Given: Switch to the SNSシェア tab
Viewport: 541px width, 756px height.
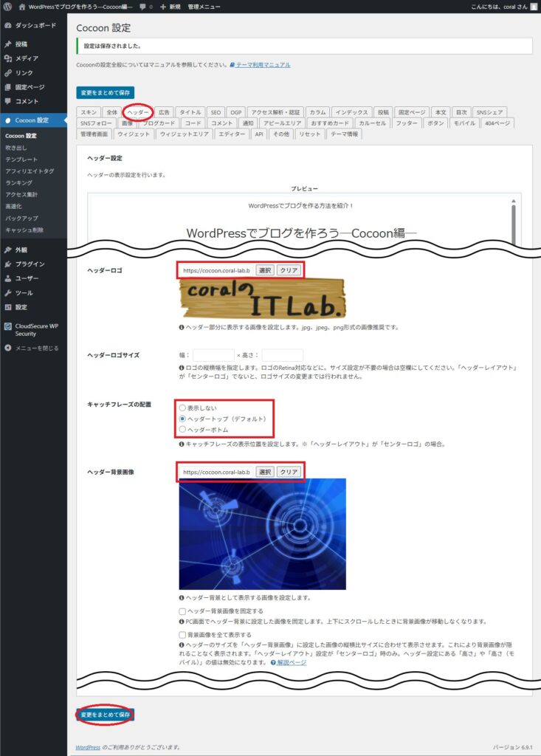Looking at the screenshot, I should [x=489, y=112].
